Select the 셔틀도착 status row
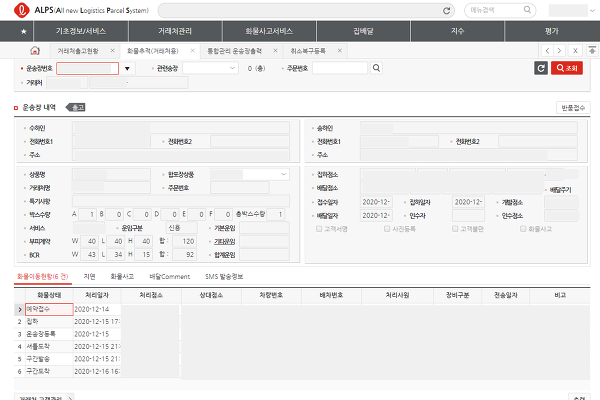600x400 pixels. tap(49, 346)
